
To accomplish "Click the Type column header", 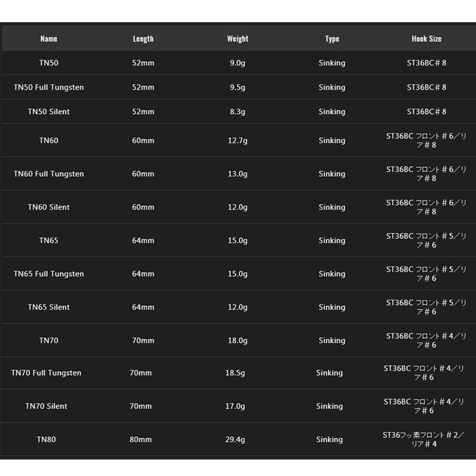I will 332,39.
